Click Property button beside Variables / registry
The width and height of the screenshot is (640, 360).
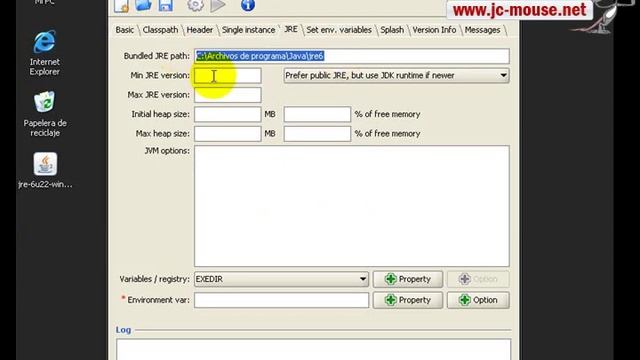[408, 279]
